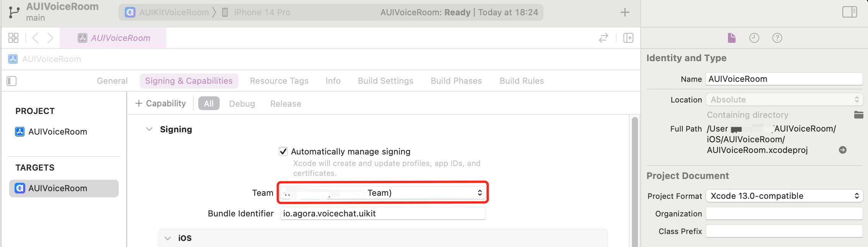Image resolution: width=868 pixels, height=247 pixels.
Task: Open the Team dropdown
Action: 383,193
